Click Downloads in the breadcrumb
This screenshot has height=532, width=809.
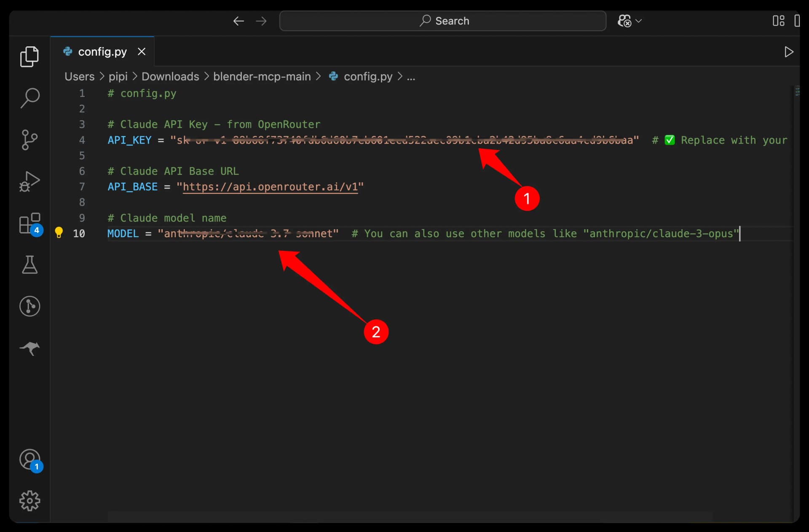[170, 76]
